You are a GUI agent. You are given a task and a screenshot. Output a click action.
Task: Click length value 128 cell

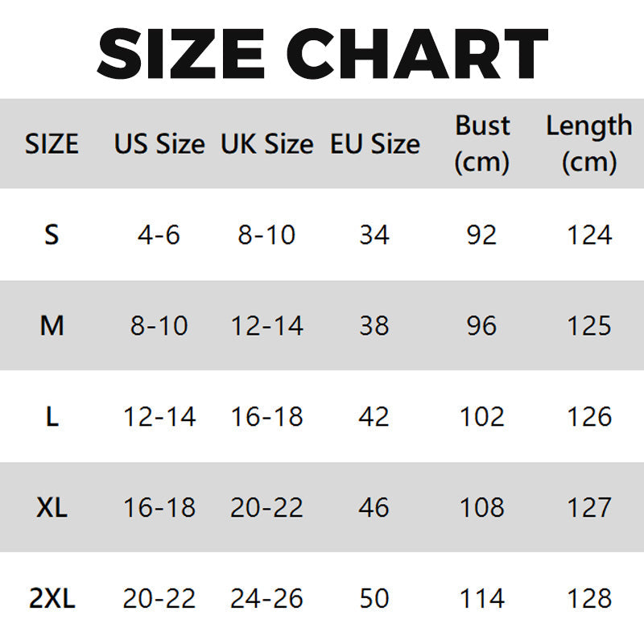point(589,599)
